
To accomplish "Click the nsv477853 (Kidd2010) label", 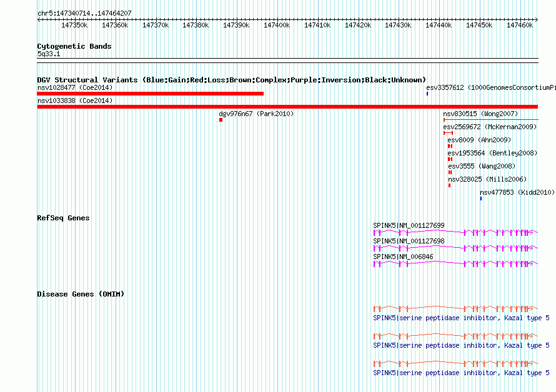I will tap(517, 192).
